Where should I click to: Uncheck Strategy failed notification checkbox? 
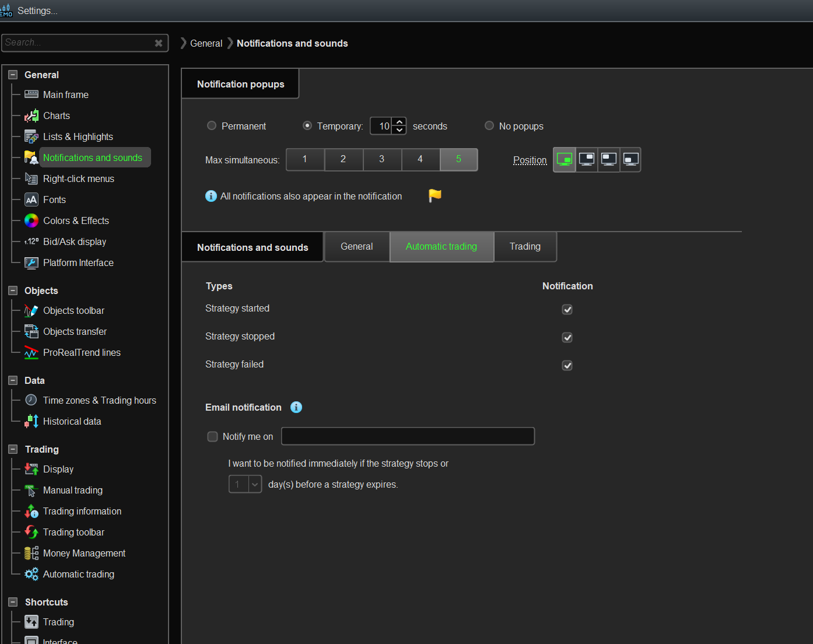tap(567, 365)
